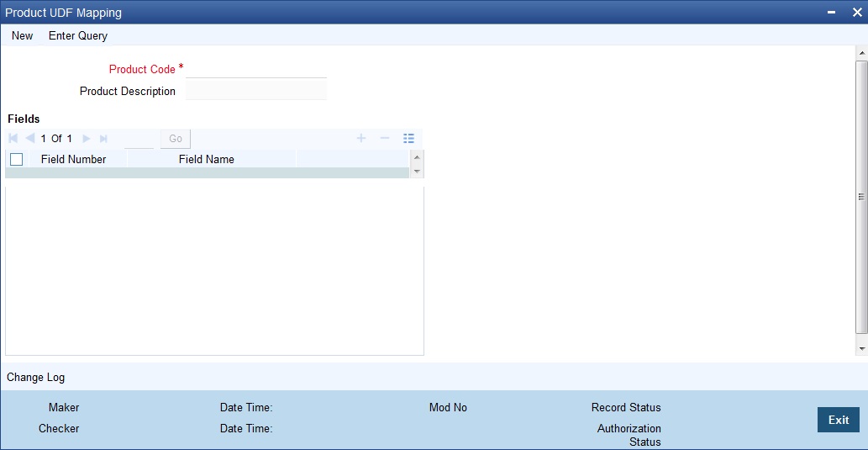
Task: Minimize the Product UDF Mapping window
Action: click(832, 12)
